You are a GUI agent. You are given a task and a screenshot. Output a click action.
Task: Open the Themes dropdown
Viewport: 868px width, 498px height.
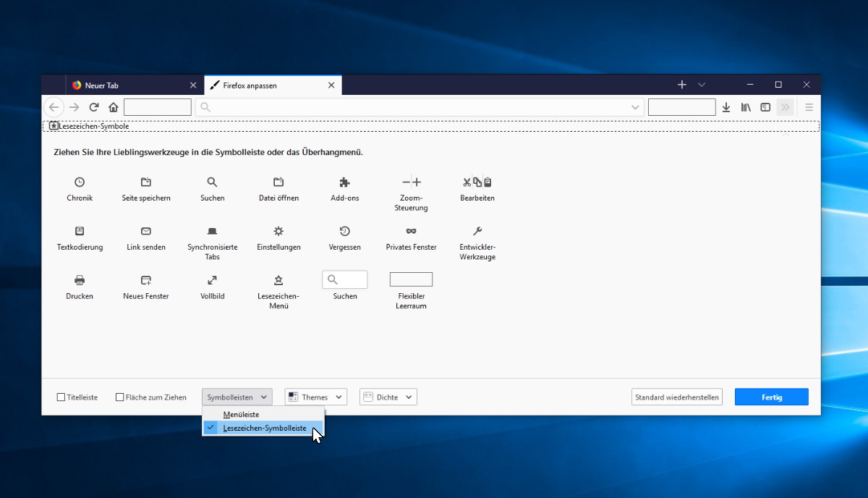(315, 397)
